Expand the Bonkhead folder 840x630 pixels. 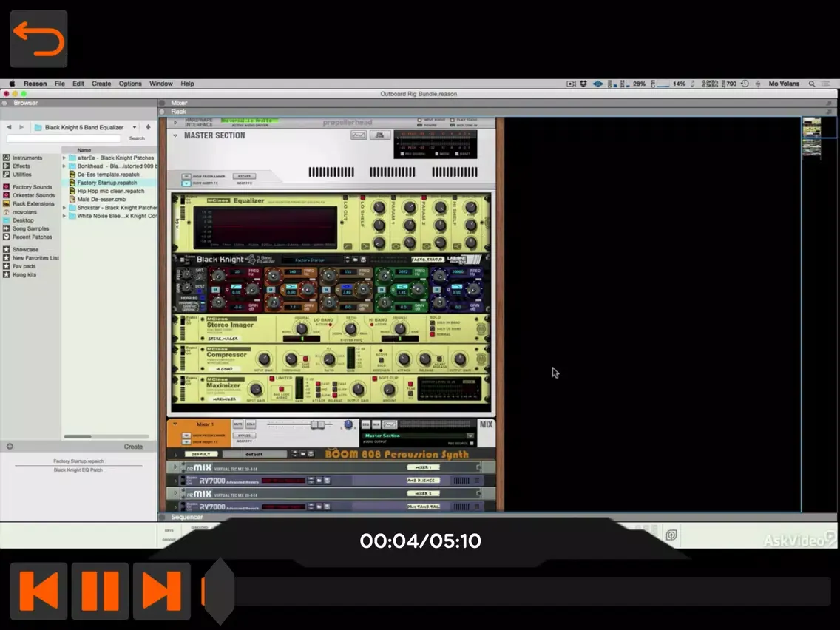[x=64, y=166]
